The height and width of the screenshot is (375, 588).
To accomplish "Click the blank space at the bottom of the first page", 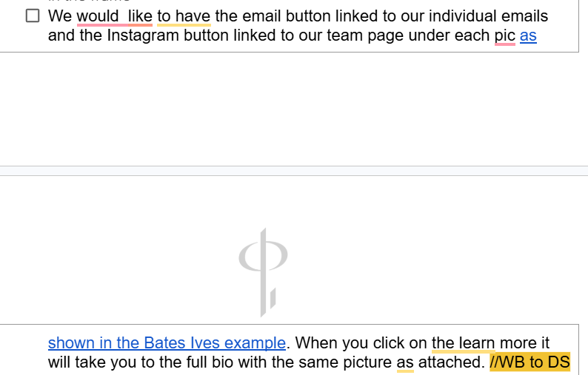I will tap(294, 111).
